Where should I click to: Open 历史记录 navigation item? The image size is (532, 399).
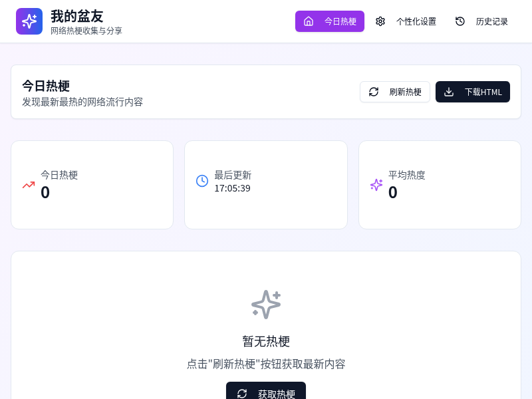[x=481, y=21]
